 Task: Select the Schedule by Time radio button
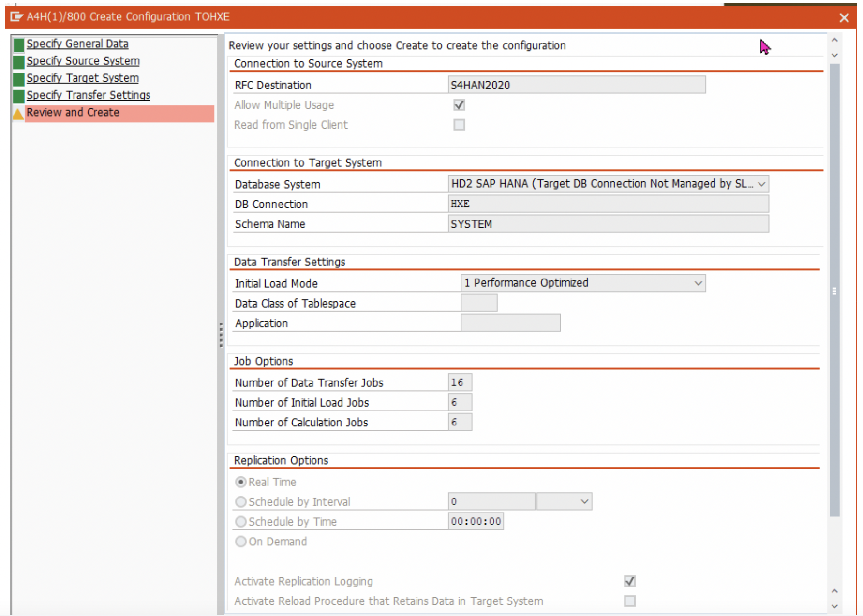241,522
